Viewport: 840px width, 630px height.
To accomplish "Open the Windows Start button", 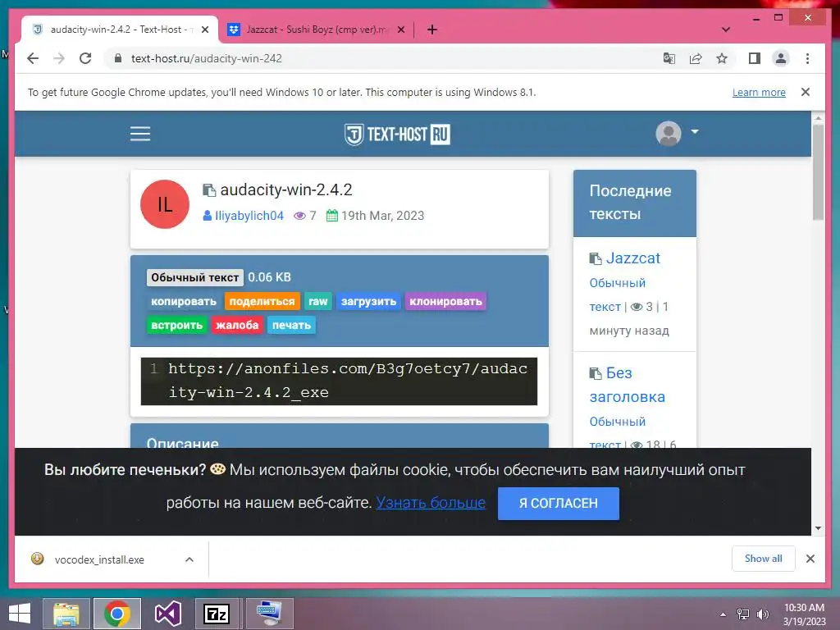I will 20,614.
